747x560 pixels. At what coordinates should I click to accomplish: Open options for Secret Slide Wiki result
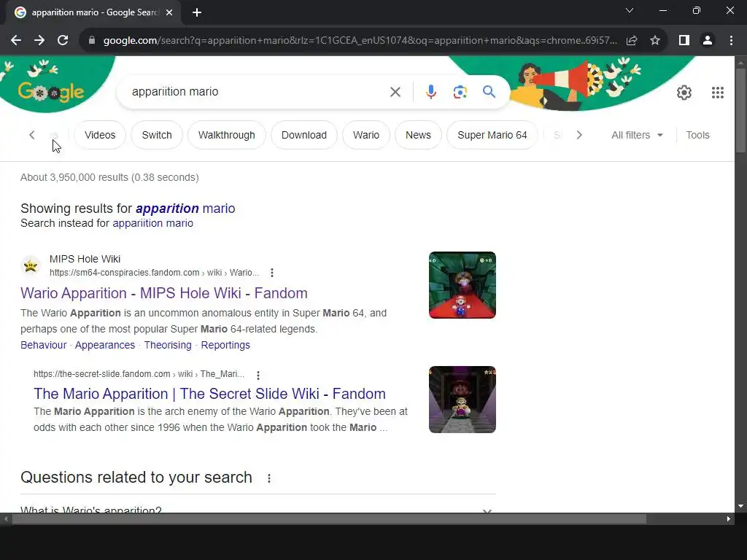(x=258, y=376)
